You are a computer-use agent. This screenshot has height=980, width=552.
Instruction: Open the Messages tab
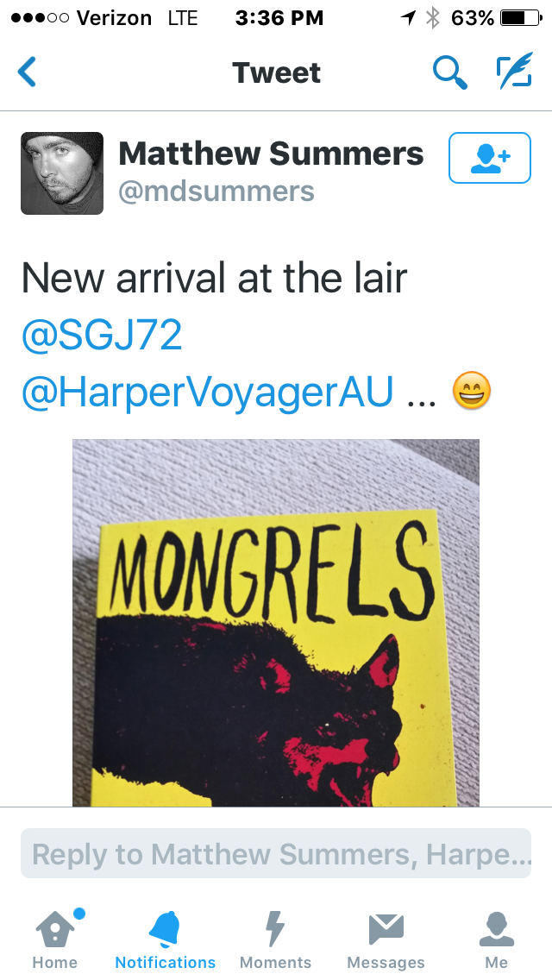[x=386, y=939]
